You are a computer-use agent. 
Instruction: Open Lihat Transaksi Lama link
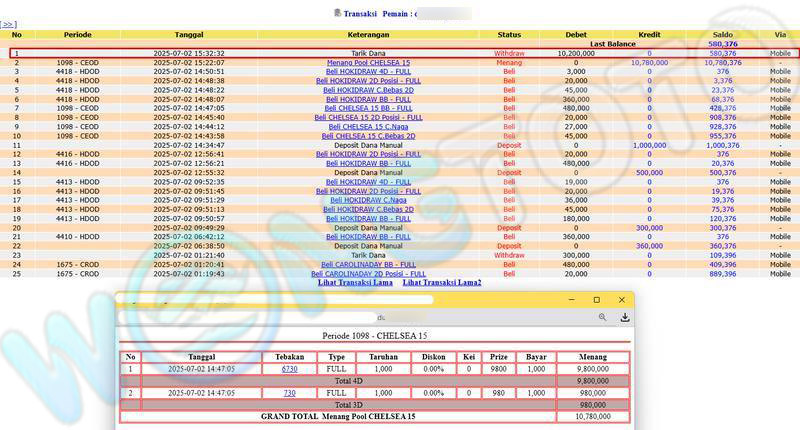point(355,283)
